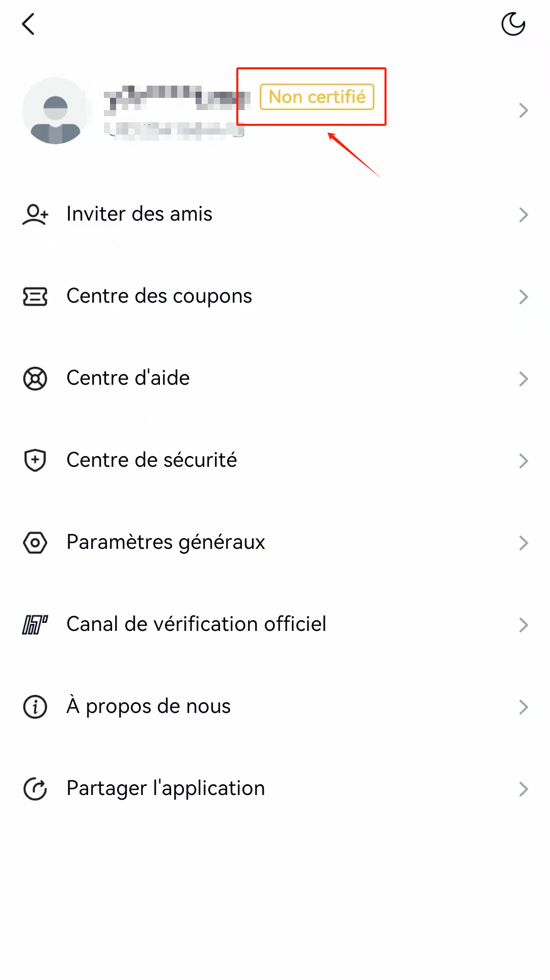Open Centre d'aide menu entry
Screen dimensions: 550x980
pyautogui.click(x=275, y=379)
